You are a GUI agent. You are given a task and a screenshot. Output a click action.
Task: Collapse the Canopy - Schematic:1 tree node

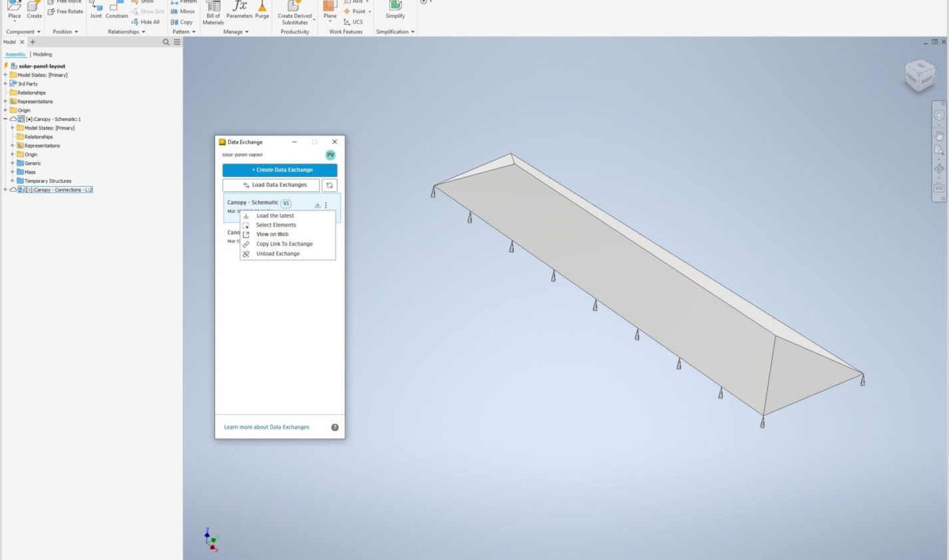click(x=5, y=119)
